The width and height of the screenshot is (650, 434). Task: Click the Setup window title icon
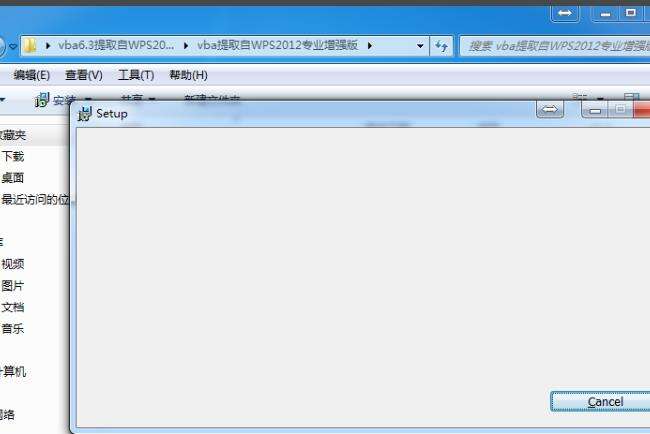tap(85, 114)
